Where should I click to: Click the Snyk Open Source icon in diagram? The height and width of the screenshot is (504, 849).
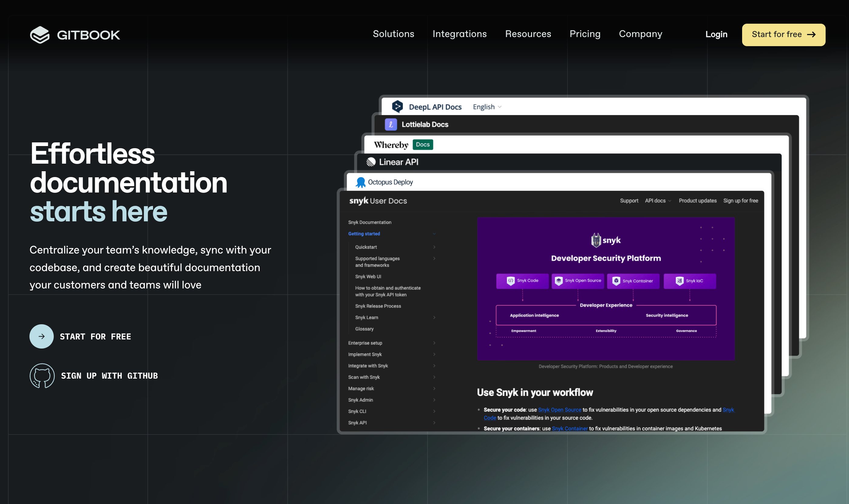coord(558,281)
